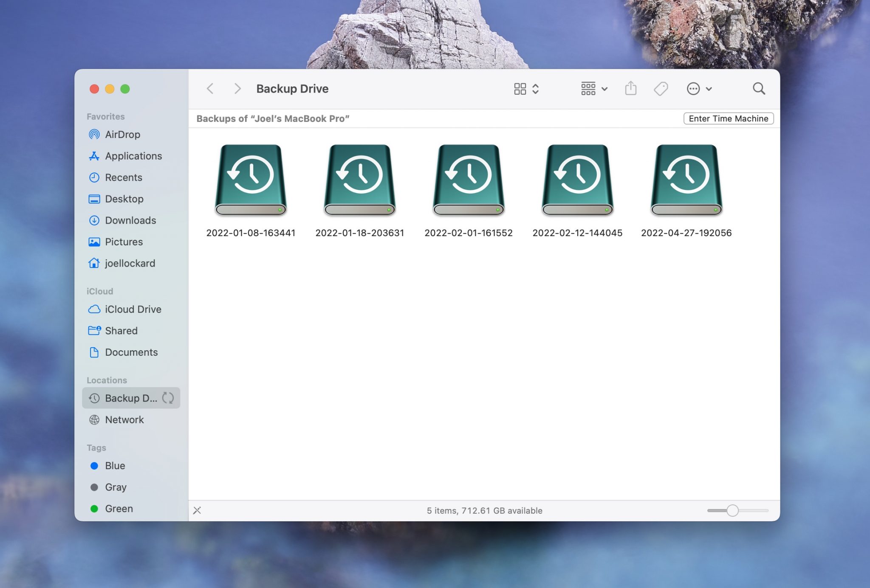Viewport: 870px width, 588px height.
Task: Open the 2022-02-12 Time Machine backup
Action: coord(577,180)
